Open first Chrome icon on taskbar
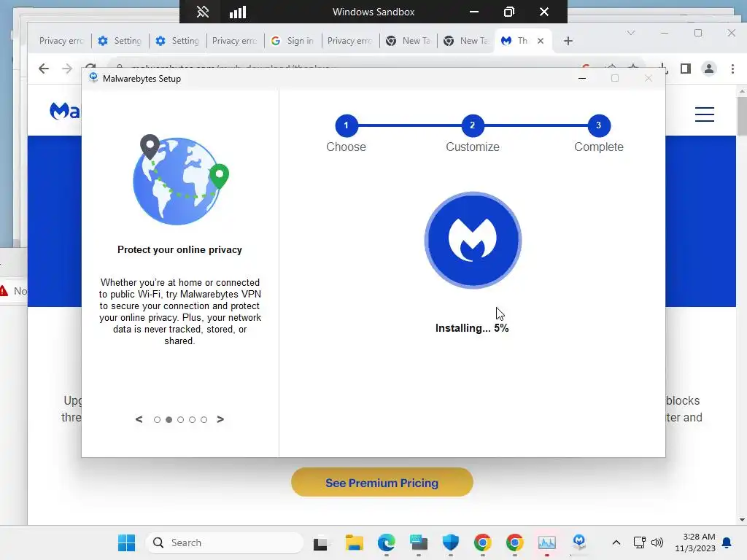This screenshot has height=560, width=747. 483,542
